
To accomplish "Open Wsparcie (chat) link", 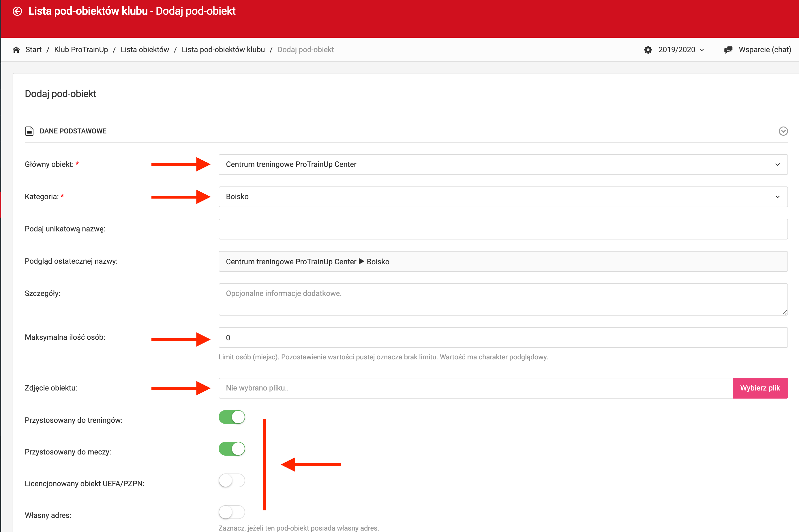I will [764, 50].
